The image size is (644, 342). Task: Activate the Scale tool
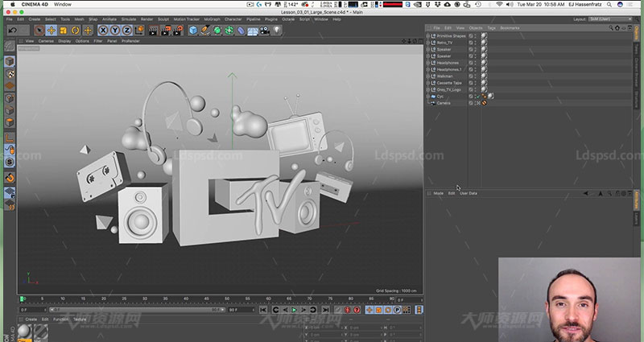click(64, 30)
